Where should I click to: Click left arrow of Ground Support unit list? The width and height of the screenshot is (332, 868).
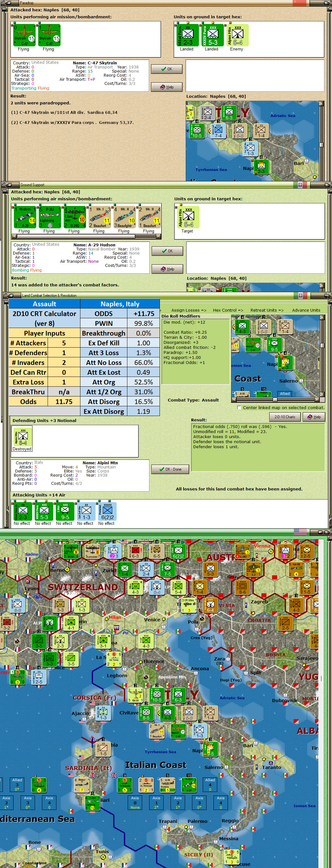(14, 237)
